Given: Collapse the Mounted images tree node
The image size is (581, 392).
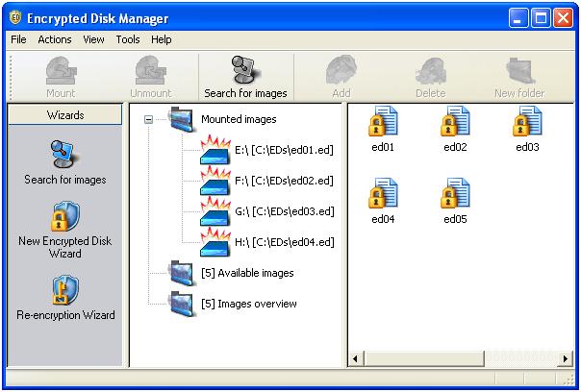Looking at the screenshot, I should (x=148, y=119).
